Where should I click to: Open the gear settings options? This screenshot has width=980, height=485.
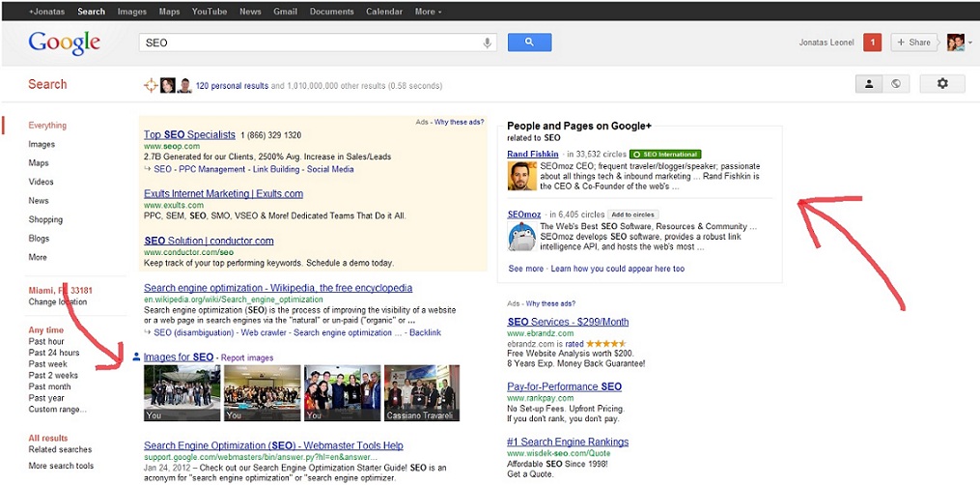tap(942, 84)
